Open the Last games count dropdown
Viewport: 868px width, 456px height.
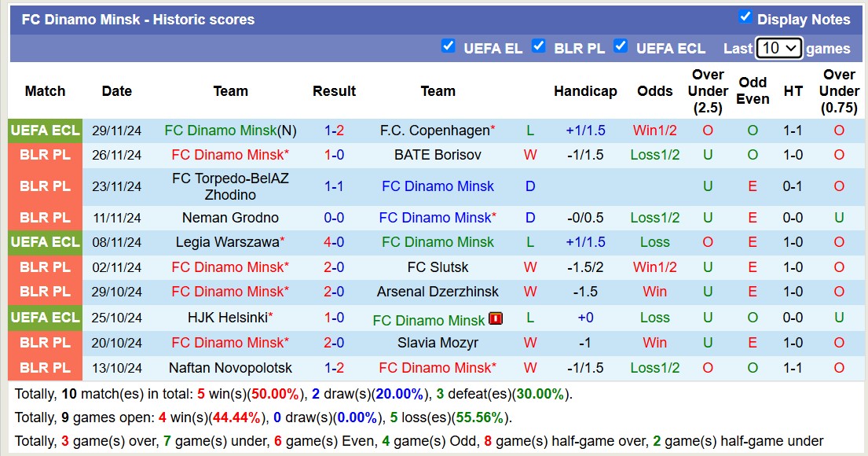tap(778, 48)
